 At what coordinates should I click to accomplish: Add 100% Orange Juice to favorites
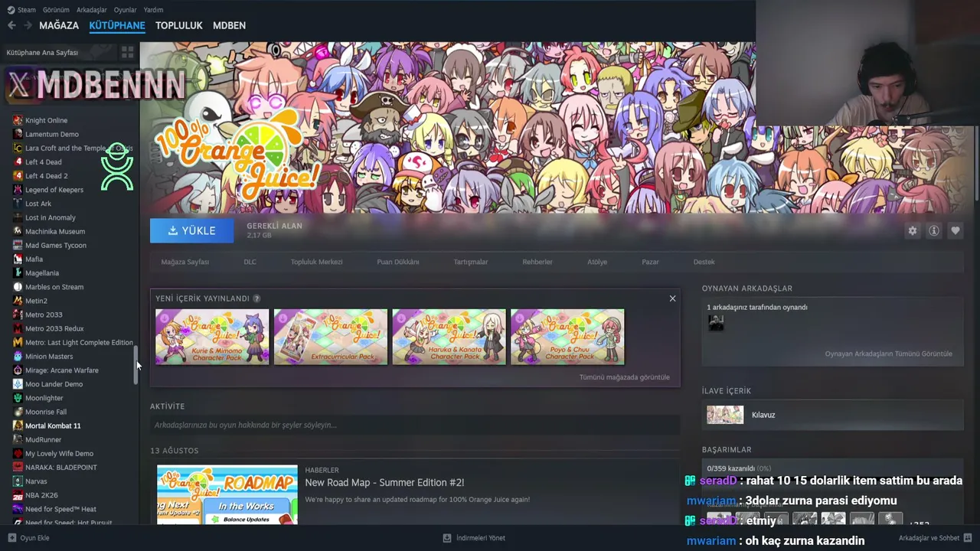coord(955,230)
